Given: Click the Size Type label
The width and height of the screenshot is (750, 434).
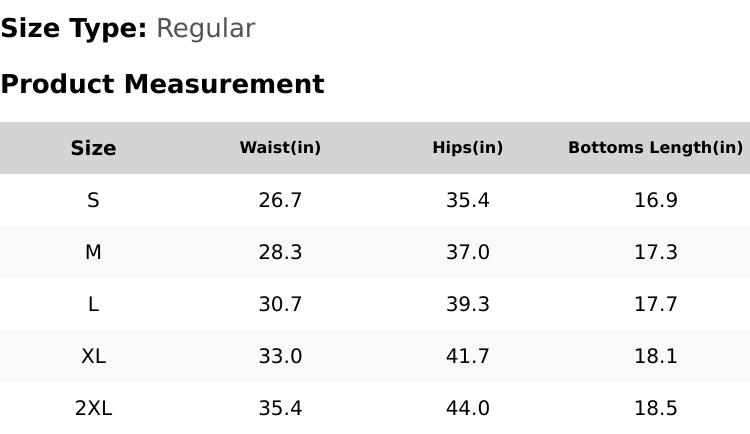Looking at the screenshot, I should click(x=73, y=29).
